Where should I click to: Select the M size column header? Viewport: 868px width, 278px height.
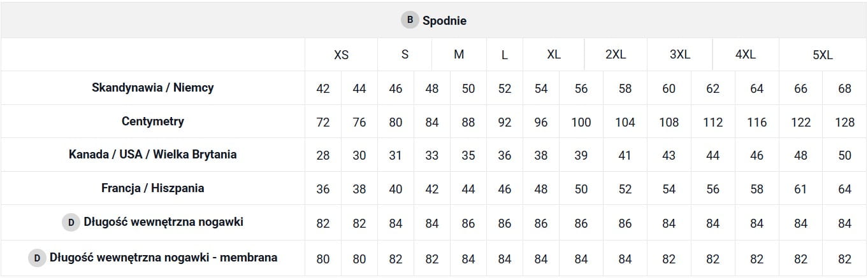tap(459, 55)
